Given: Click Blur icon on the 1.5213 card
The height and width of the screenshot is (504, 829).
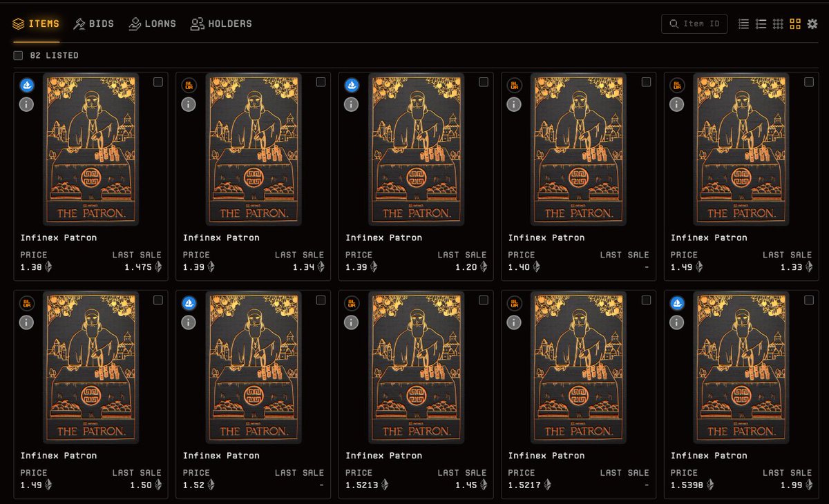Looking at the screenshot, I should click(x=352, y=303).
